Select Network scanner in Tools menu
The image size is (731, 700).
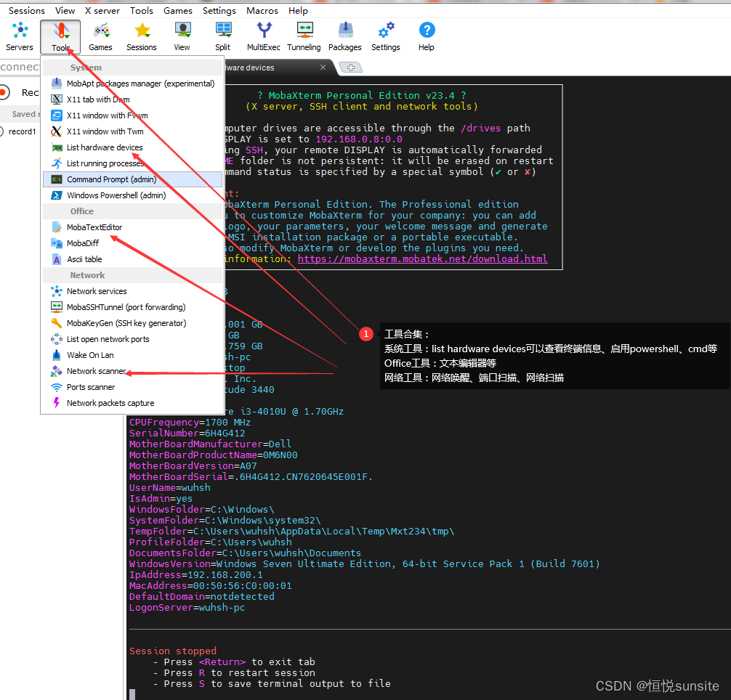coord(96,371)
